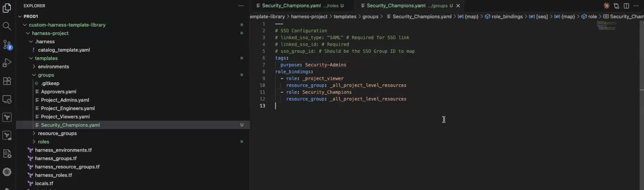Open Explorer Views and More Actions ellipsis
The height and width of the screenshot is (190, 644).
(x=241, y=6)
